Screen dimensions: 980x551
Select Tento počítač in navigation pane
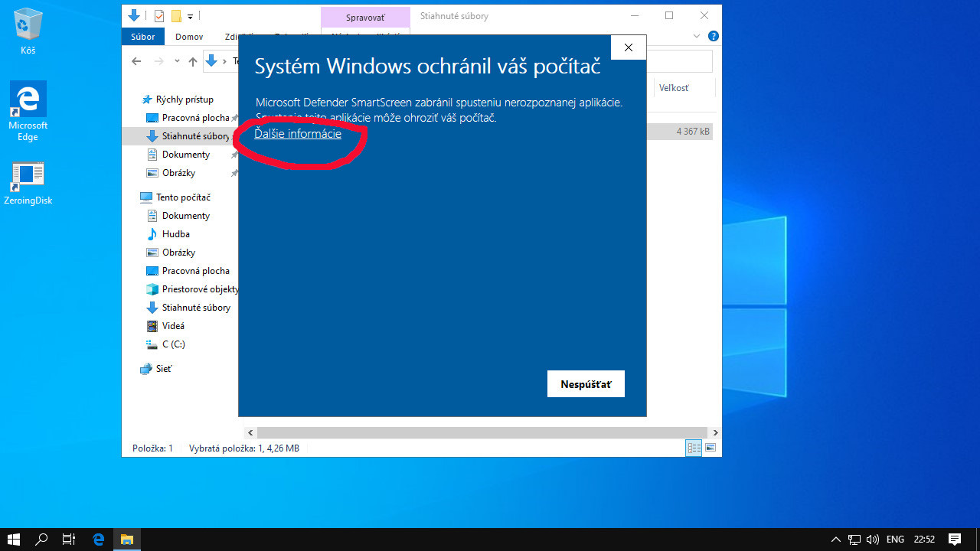tap(176, 197)
